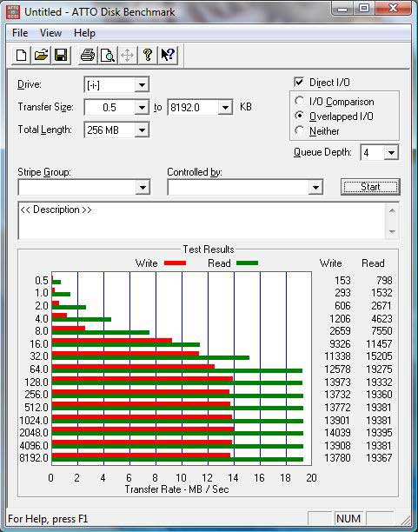The image size is (418, 532).
Task: Print the results using the printer icon
Action: tap(88, 55)
